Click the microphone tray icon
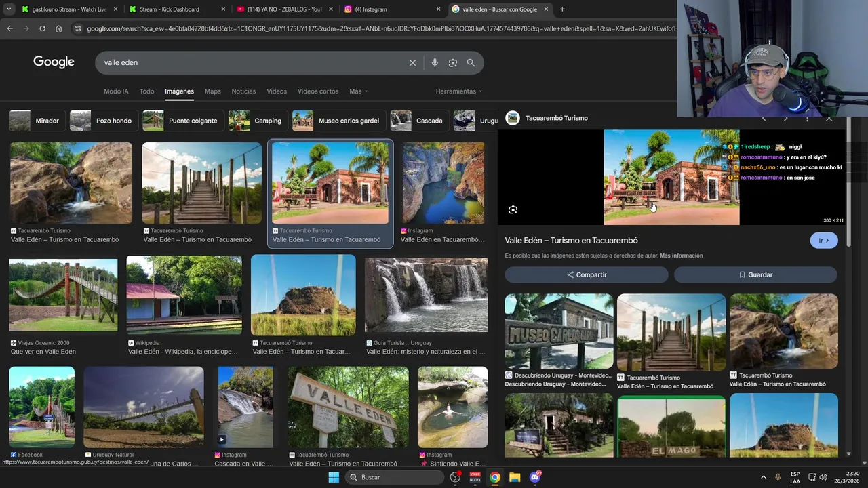Viewport: 868px width, 488px height. tap(778, 477)
